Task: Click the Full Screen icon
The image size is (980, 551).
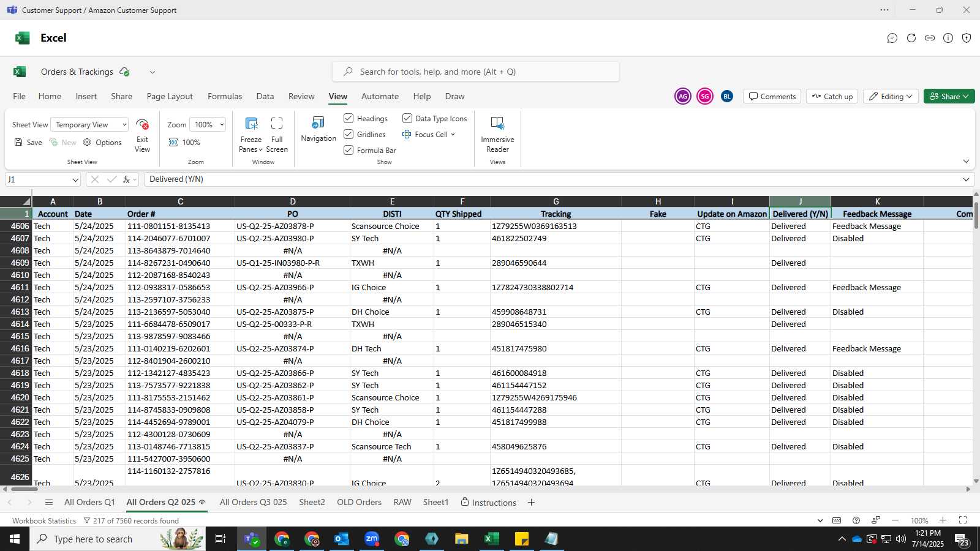Action: tap(277, 123)
